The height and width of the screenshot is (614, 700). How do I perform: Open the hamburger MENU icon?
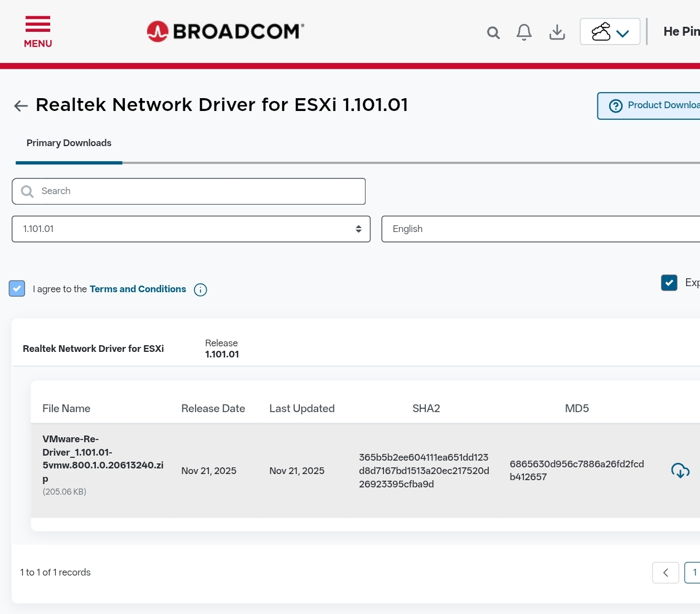pyautogui.click(x=37, y=31)
